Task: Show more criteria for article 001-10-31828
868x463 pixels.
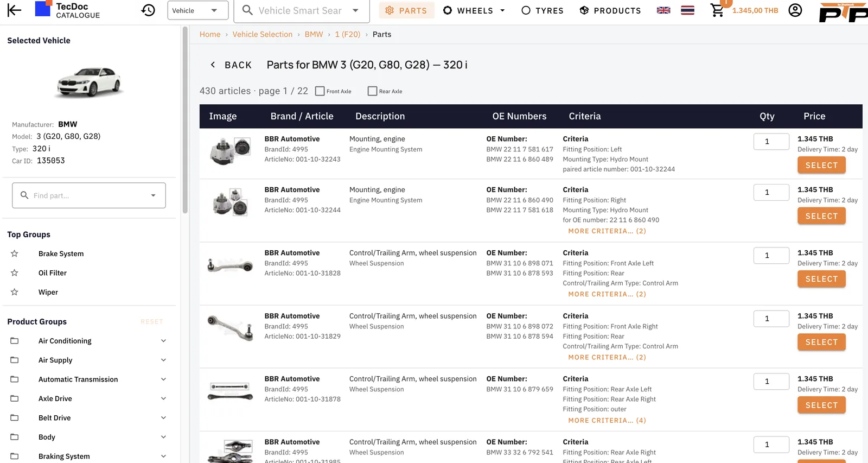Action: [607, 294]
